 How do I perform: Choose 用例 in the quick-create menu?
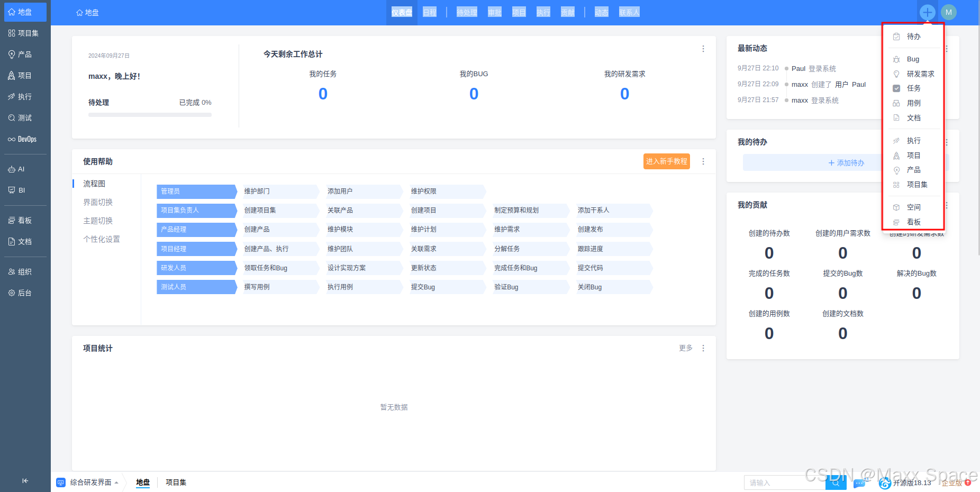pyautogui.click(x=913, y=103)
